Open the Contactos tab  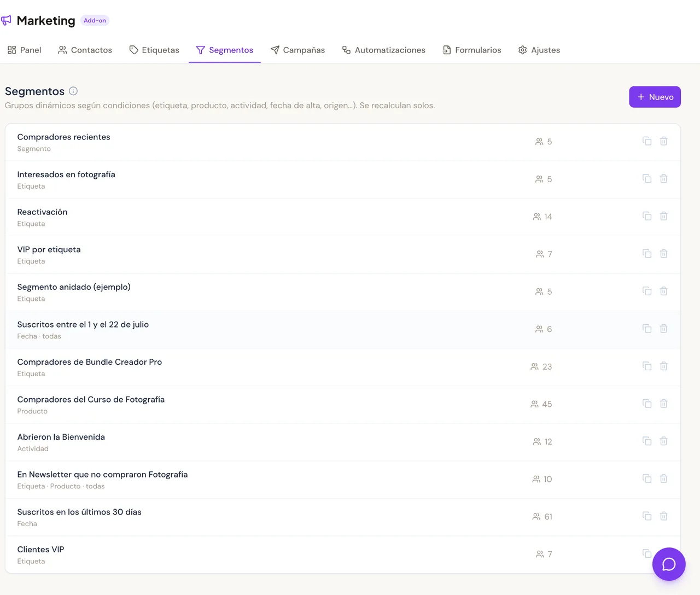(85, 50)
